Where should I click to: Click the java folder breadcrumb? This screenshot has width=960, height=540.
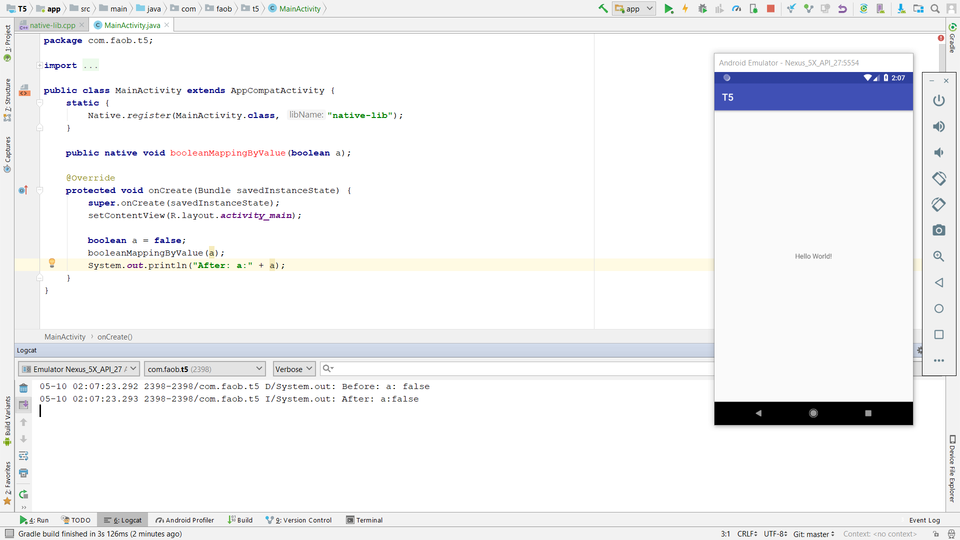(x=148, y=9)
